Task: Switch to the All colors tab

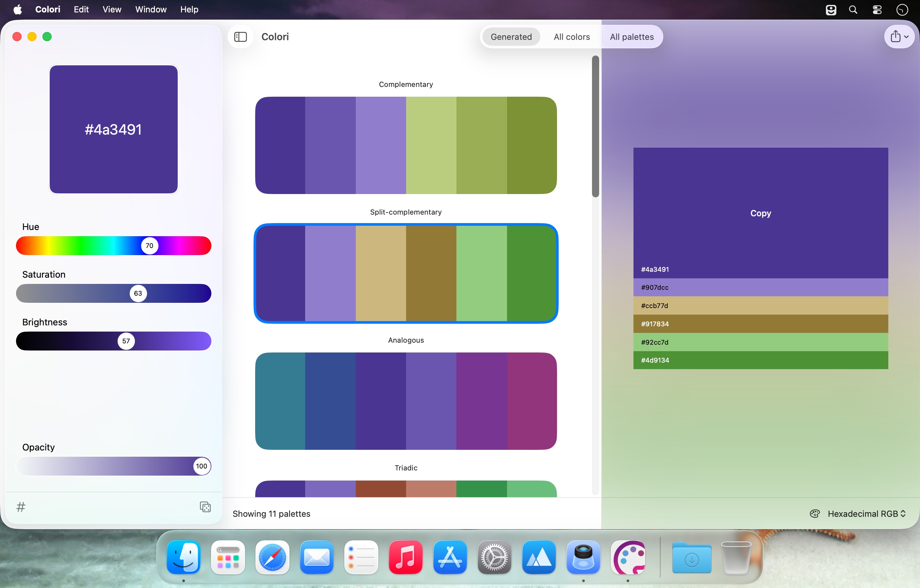Action: 571,37
